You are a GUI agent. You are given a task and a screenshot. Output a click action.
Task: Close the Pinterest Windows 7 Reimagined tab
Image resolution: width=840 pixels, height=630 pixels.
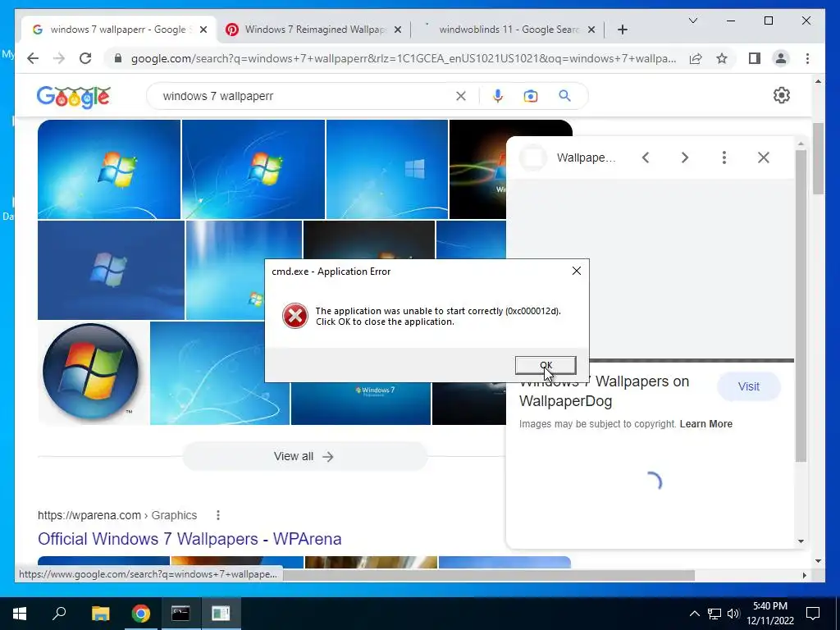click(x=398, y=30)
